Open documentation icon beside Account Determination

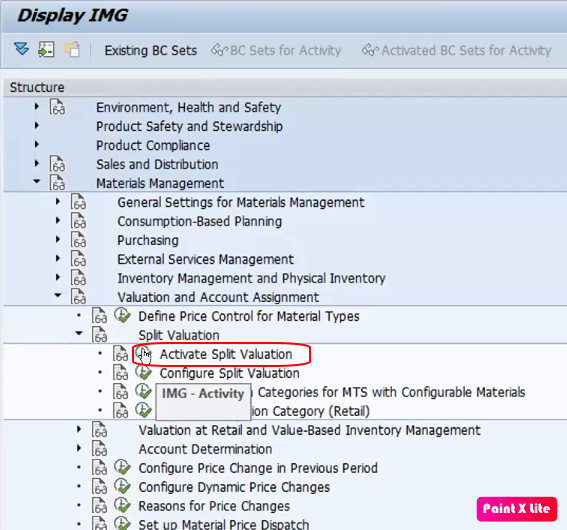click(x=99, y=449)
